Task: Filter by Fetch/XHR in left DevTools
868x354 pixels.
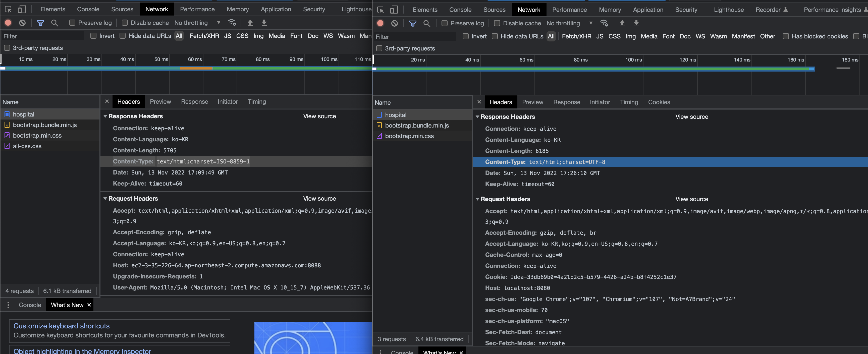Action: (204, 36)
